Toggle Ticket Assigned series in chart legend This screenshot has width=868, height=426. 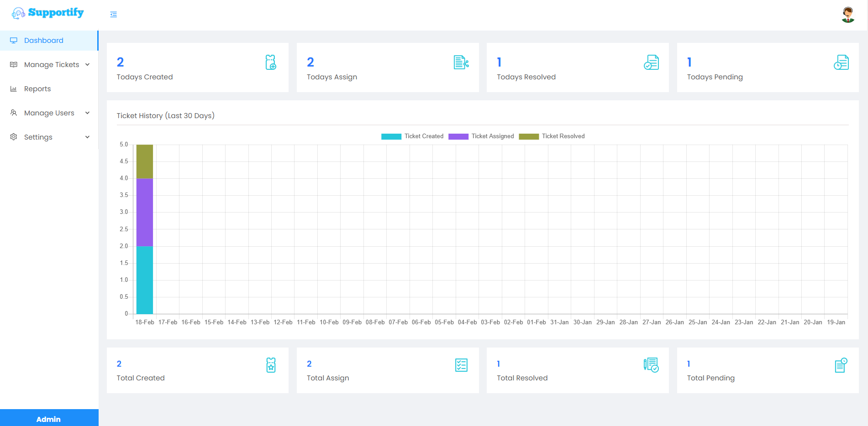pyautogui.click(x=481, y=136)
